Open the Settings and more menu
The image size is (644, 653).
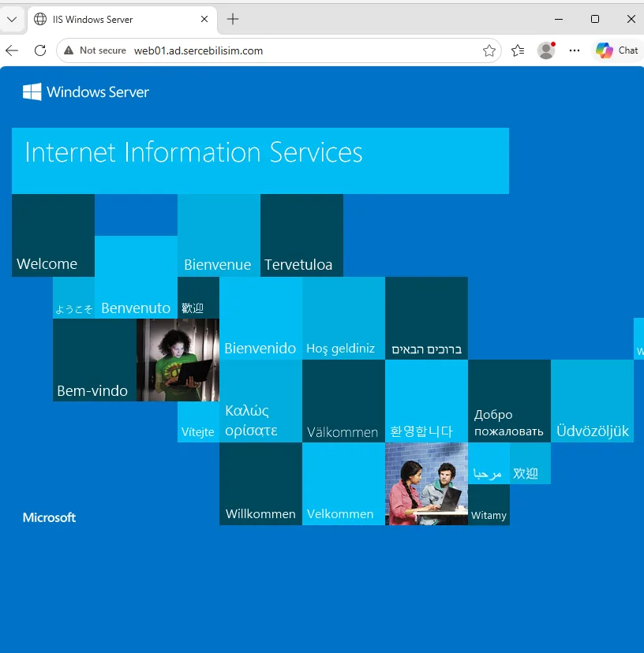coord(574,50)
